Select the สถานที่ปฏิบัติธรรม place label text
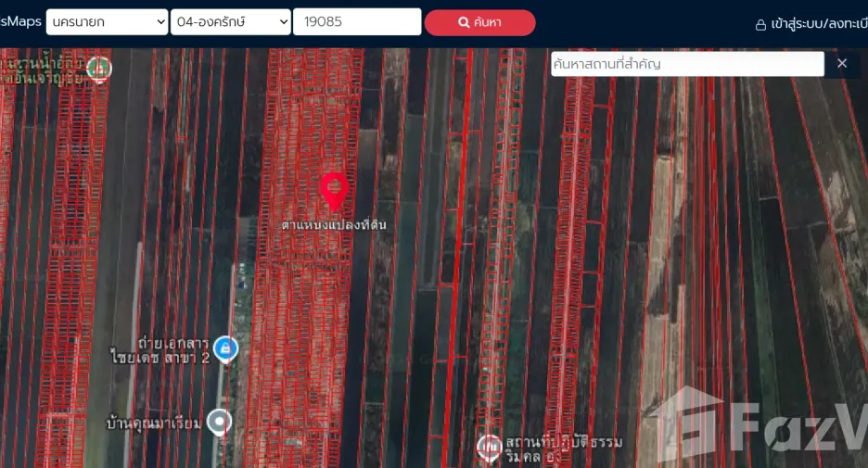 [x=564, y=449]
